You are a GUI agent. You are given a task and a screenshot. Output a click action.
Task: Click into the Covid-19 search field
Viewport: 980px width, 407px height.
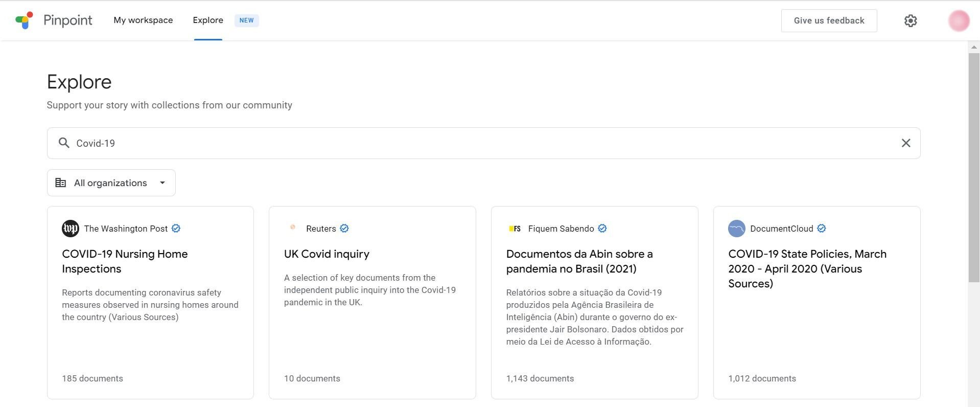[x=483, y=143]
